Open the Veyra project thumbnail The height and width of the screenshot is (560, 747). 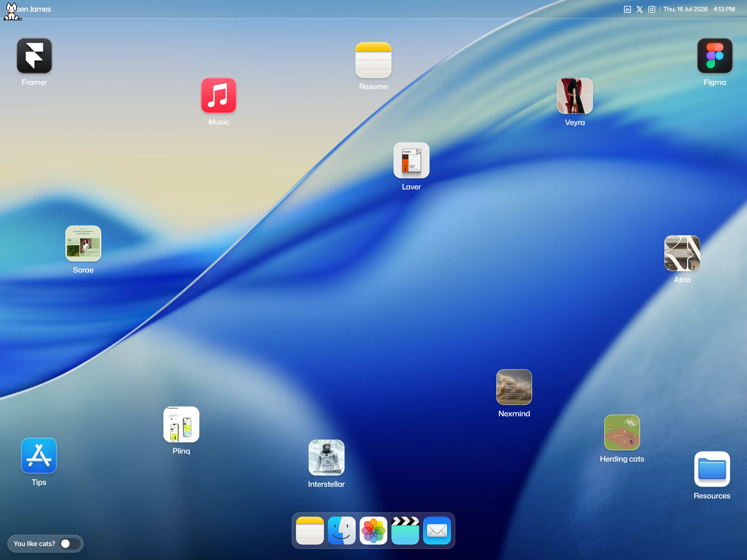(x=575, y=96)
